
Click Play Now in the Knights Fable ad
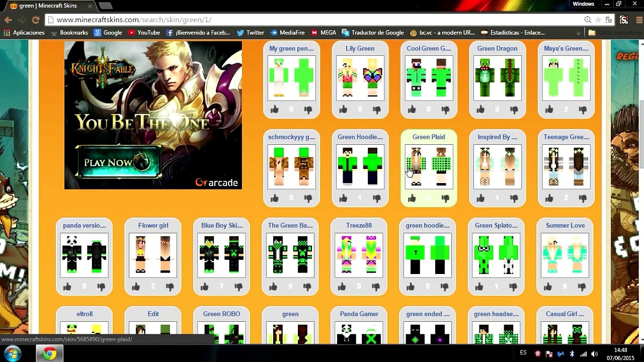118,162
